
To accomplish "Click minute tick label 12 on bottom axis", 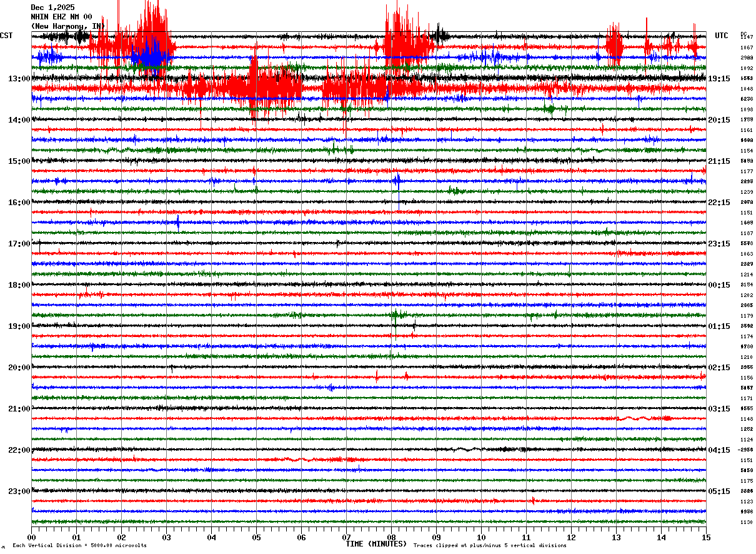I will click(x=571, y=537).
